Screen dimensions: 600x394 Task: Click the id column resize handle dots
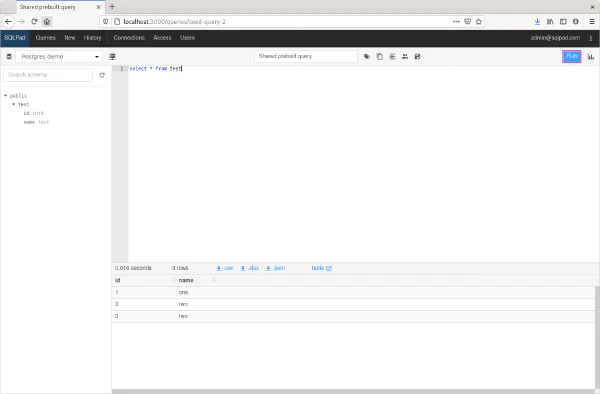(174, 280)
